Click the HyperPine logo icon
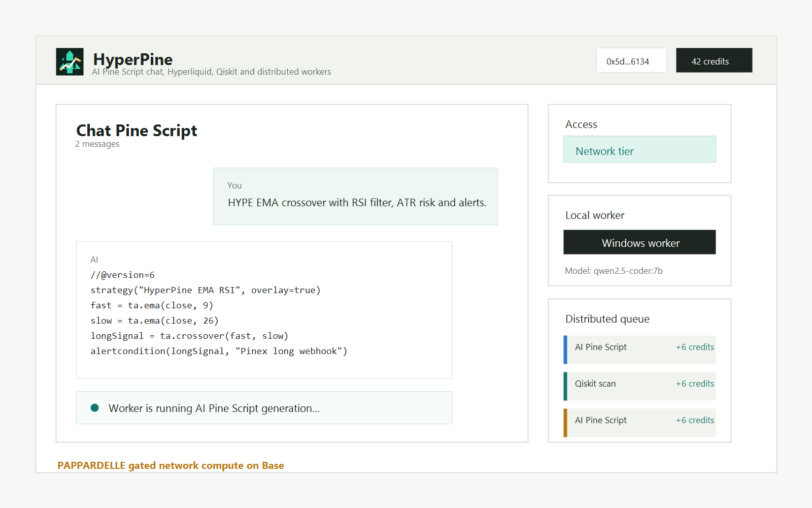The height and width of the screenshot is (508, 812). pos(70,61)
